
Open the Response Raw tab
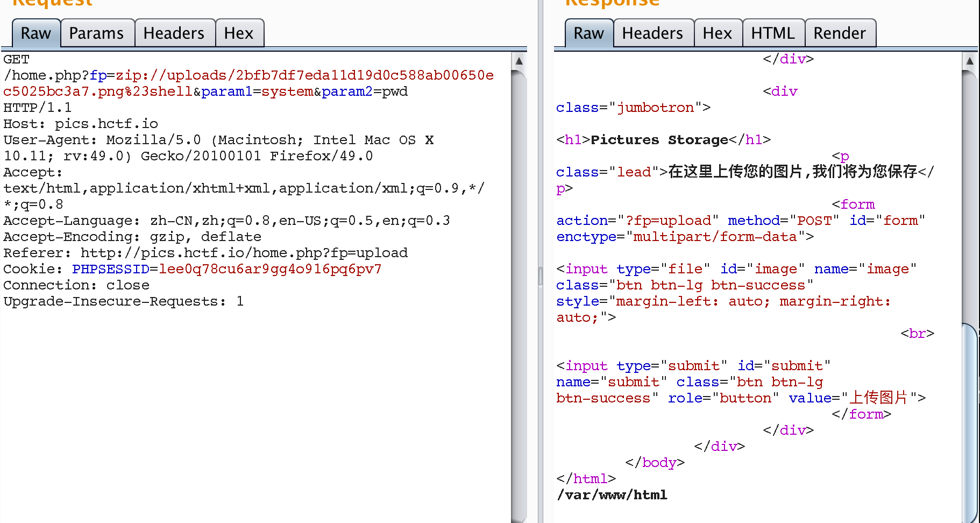[x=589, y=33]
